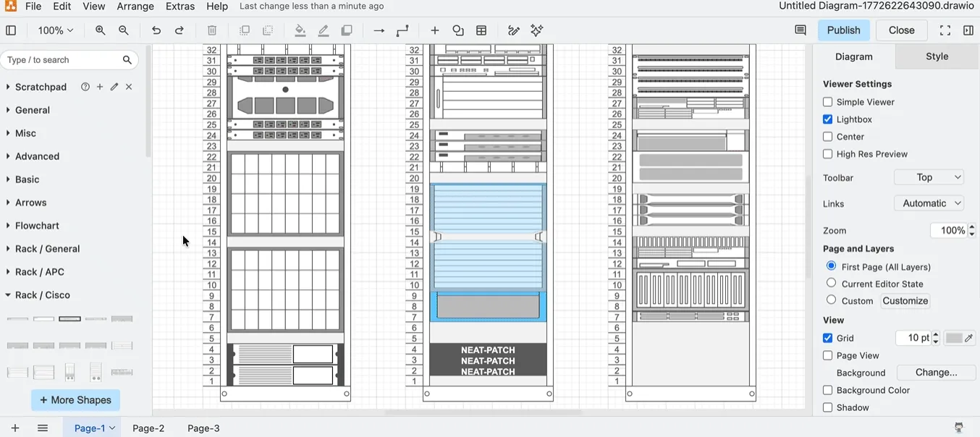
Task: Open the connection arrow style tool
Action: (379, 30)
